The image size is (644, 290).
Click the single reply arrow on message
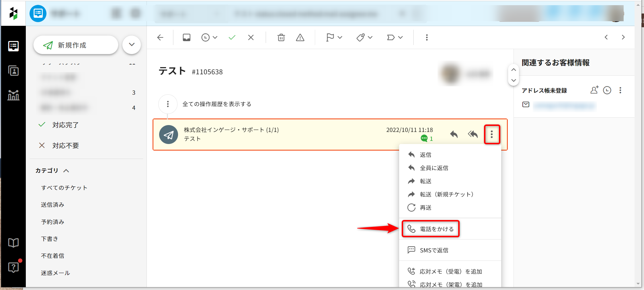[x=454, y=134]
